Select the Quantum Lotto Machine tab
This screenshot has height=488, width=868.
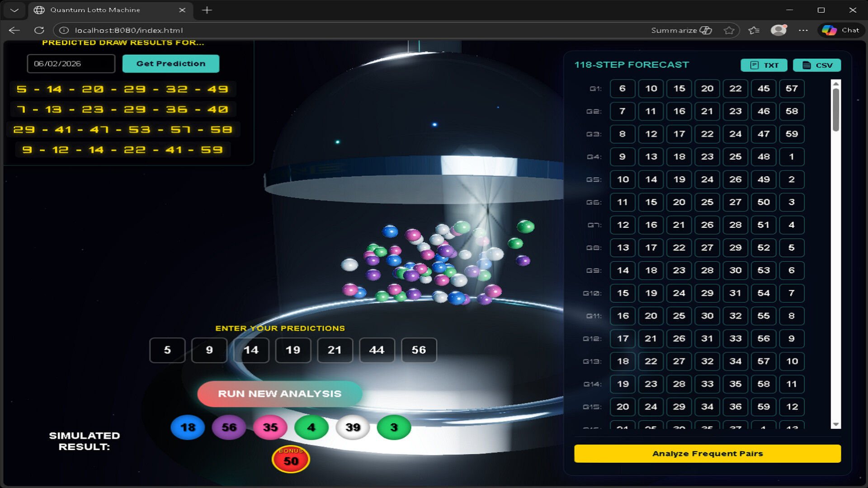[x=95, y=9]
